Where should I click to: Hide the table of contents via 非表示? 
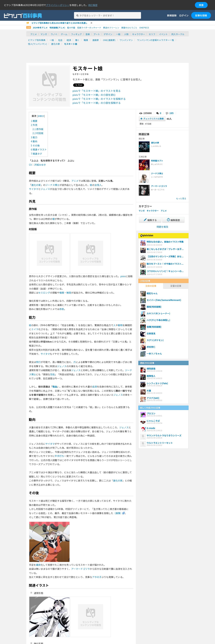click(x=41, y=116)
